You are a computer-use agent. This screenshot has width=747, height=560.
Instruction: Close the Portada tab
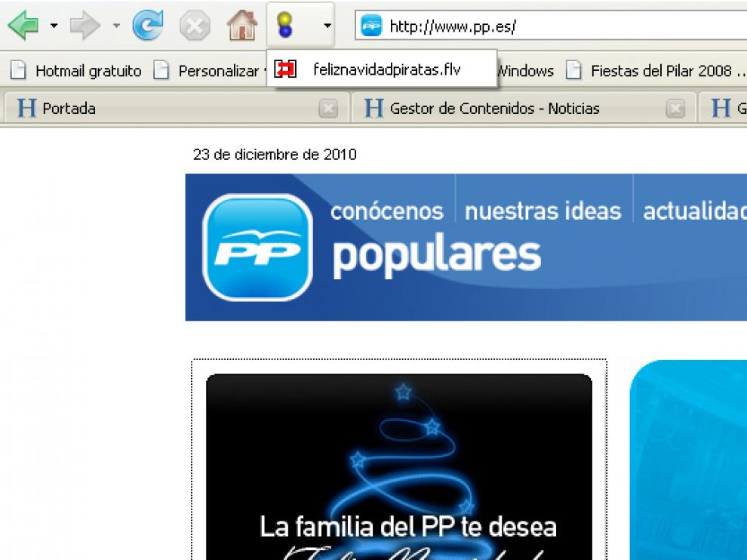point(328,109)
